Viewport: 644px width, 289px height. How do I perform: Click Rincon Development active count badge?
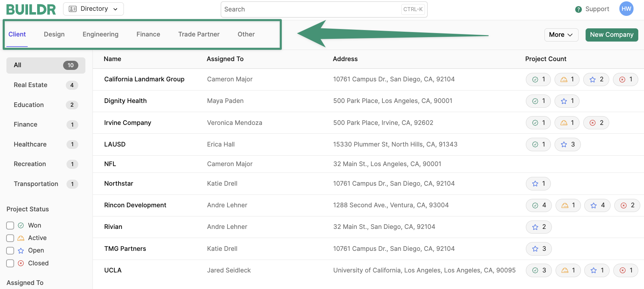pos(568,205)
